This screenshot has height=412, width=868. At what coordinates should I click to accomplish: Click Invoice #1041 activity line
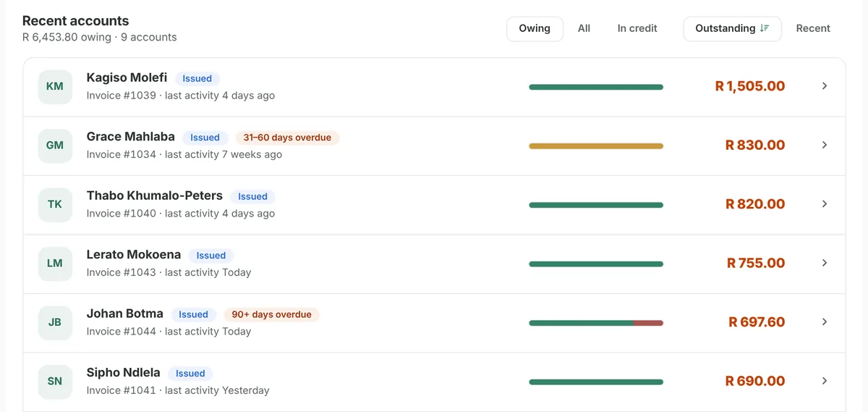coord(177,390)
